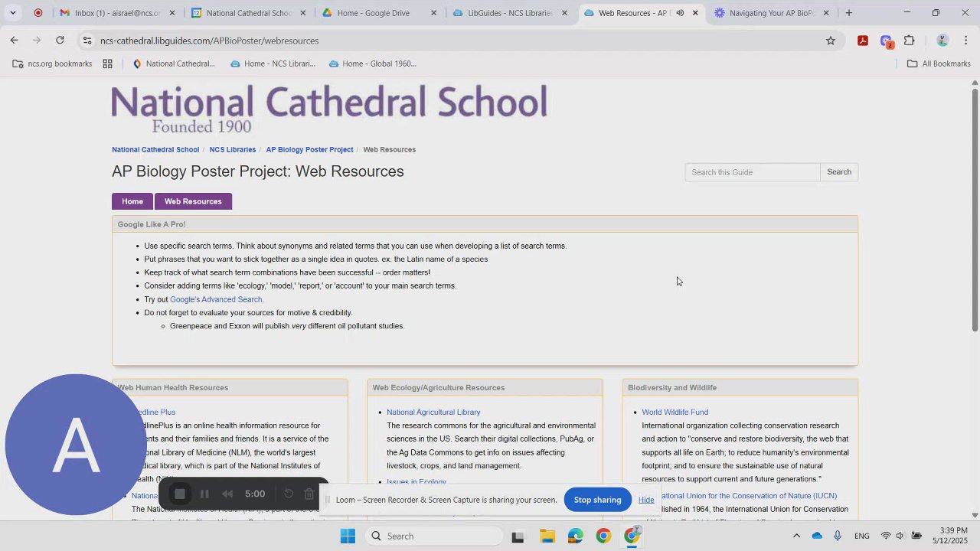The height and width of the screenshot is (551, 980).
Task: Switch to Navigating Your AP Bio tab
Action: pyautogui.click(x=772, y=13)
